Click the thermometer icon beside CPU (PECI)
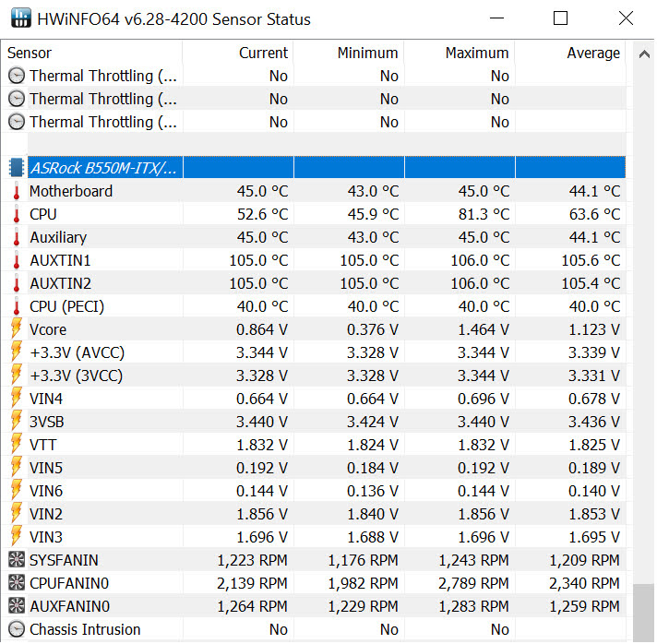Image resolution: width=657 pixels, height=644 pixels. tap(16, 306)
